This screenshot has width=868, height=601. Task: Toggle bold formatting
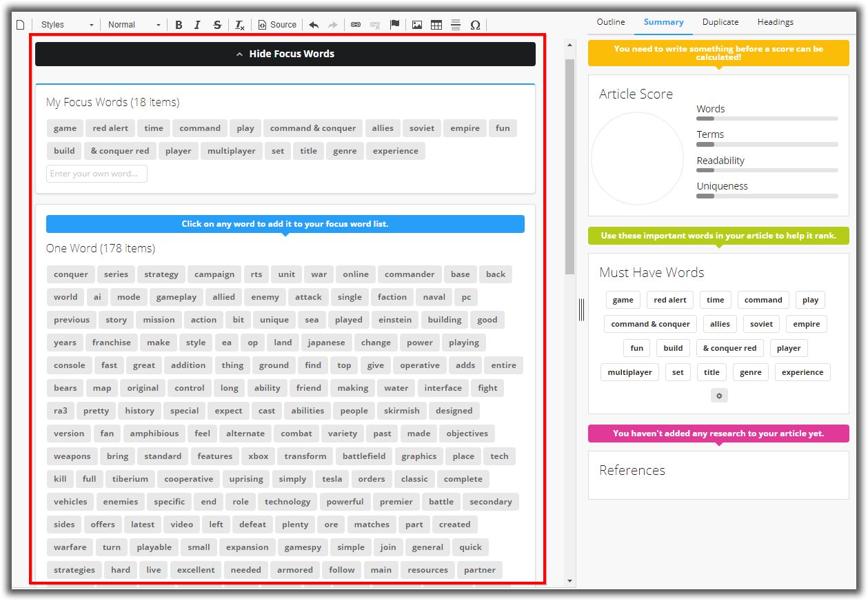pyautogui.click(x=179, y=25)
